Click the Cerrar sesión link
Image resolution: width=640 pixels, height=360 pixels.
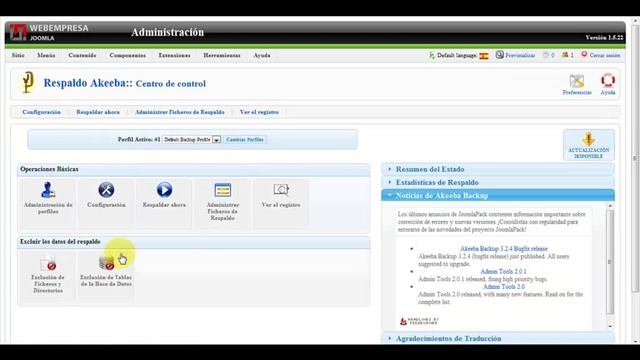[x=604, y=55]
